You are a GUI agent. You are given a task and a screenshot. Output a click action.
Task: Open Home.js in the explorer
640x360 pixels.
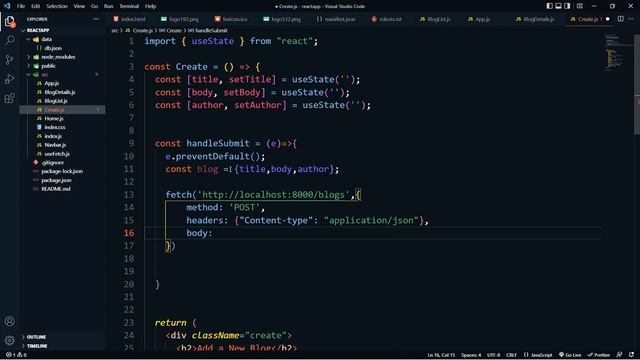click(53, 118)
